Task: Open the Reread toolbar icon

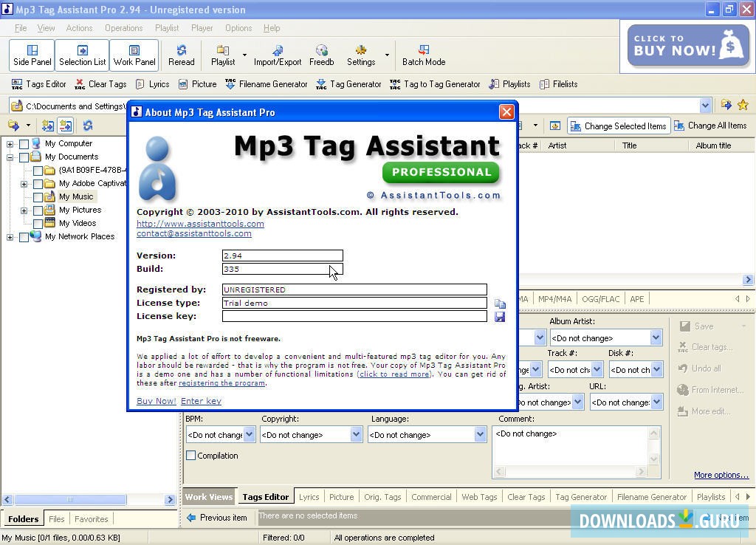Action: (x=181, y=54)
